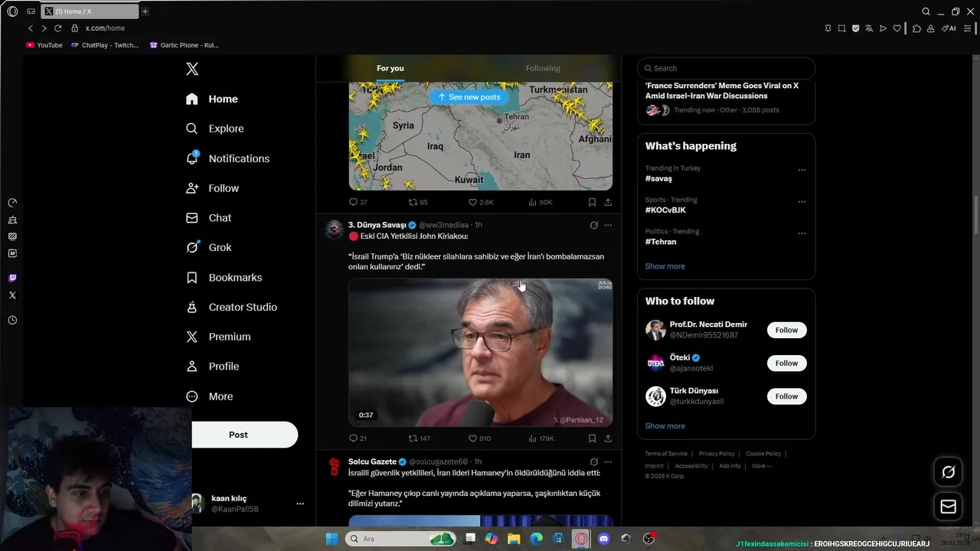
Task: Open Grok in the sidebar
Action: click(x=209, y=247)
